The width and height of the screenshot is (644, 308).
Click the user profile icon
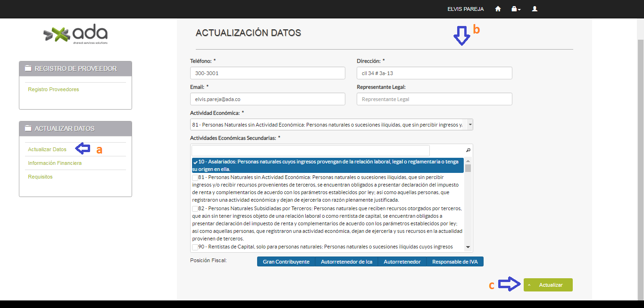pyautogui.click(x=535, y=9)
